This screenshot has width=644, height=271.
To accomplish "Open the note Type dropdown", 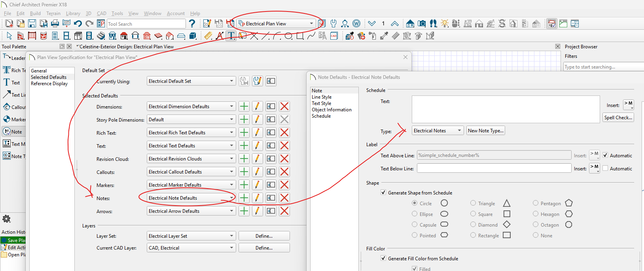I will coord(438,131).
